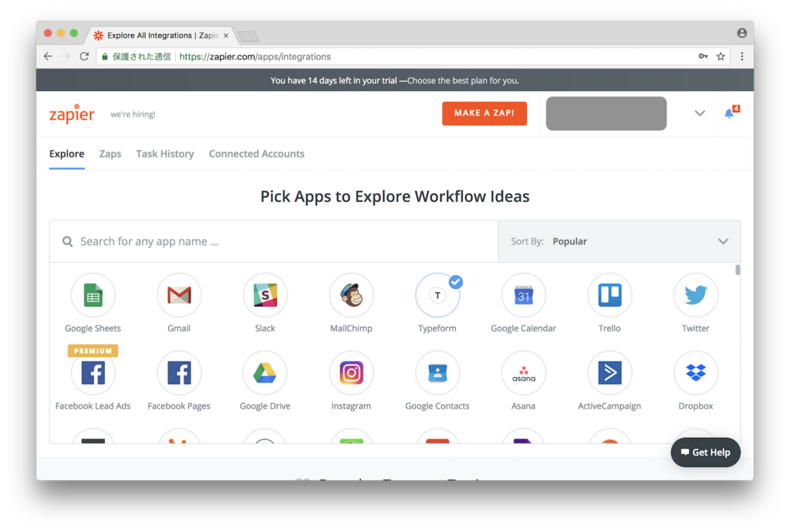Screen dimensions: 790x532
Task: Open Chrome's three-dot menu
Action: [x=741, y=56]
